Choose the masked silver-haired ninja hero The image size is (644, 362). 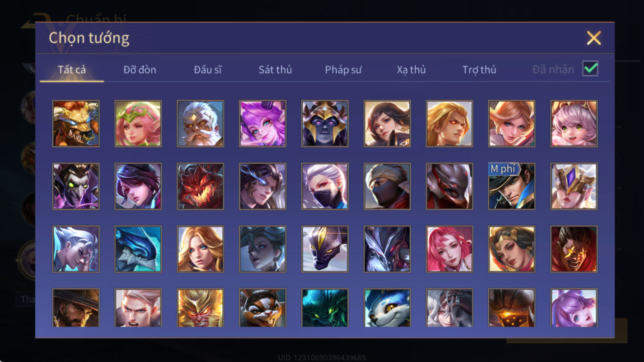(325, 186)
